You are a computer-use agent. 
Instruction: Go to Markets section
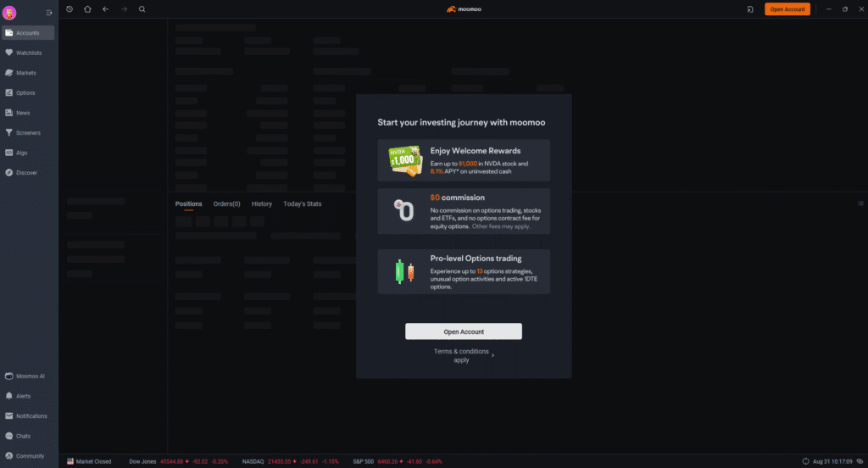coord(28,73)
